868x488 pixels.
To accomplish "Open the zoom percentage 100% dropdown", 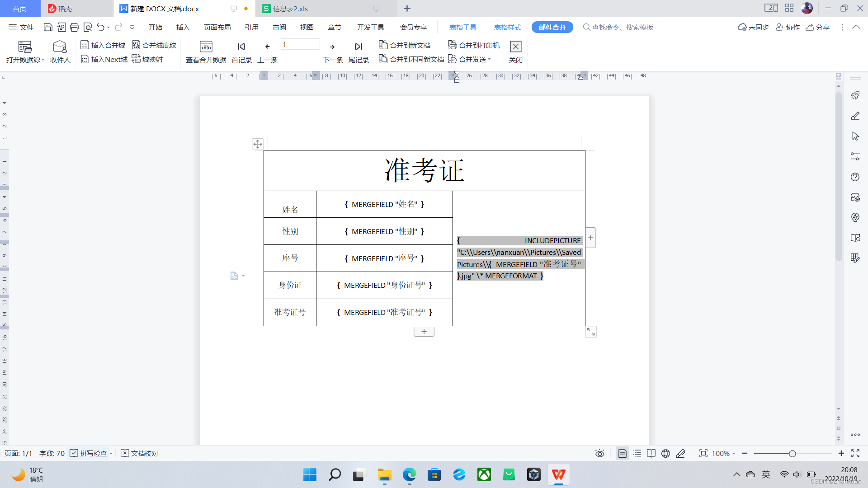I will tap(723, 453).
